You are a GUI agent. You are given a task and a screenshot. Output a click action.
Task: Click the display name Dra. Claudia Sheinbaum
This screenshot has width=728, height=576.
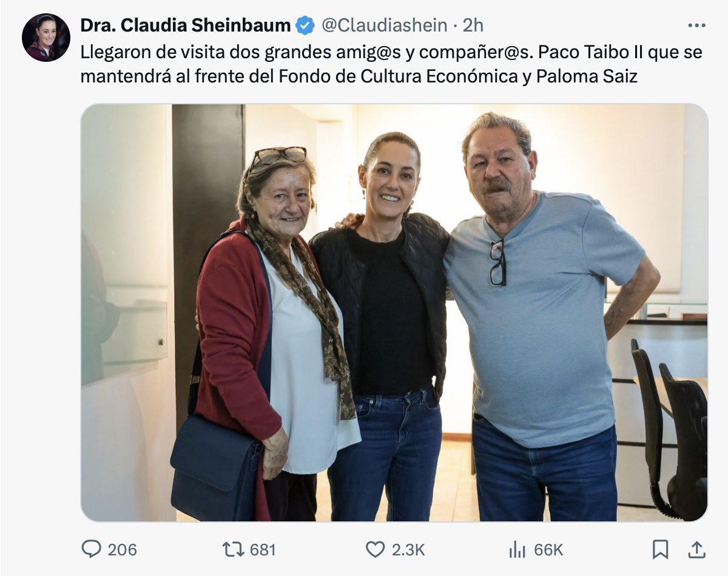tap(186, 25)
